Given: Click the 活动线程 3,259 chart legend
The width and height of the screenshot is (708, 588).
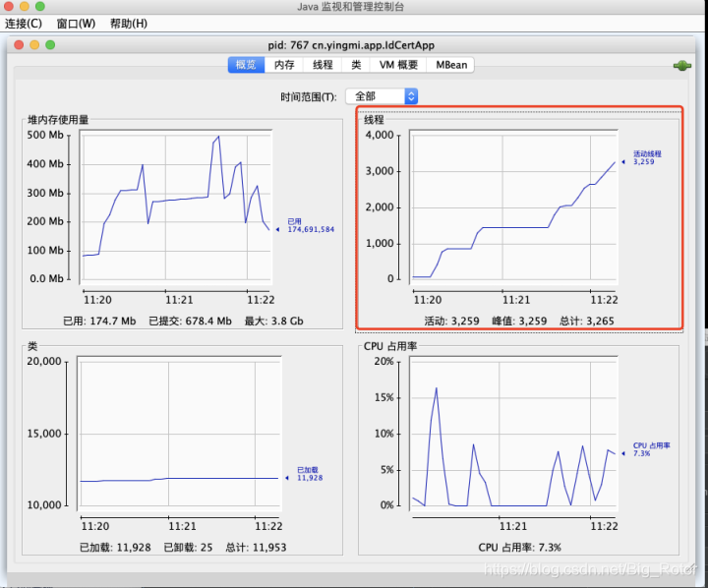Looking at the screenshot, I should click(647, 157).
